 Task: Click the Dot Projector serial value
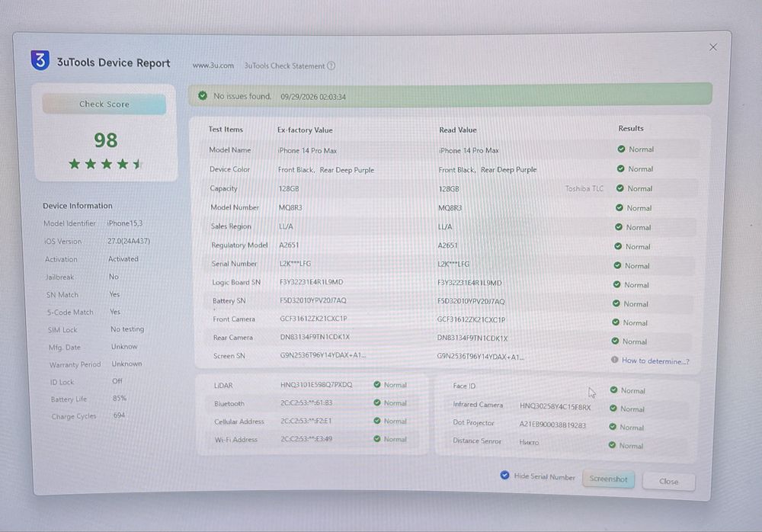click(552, 425)
